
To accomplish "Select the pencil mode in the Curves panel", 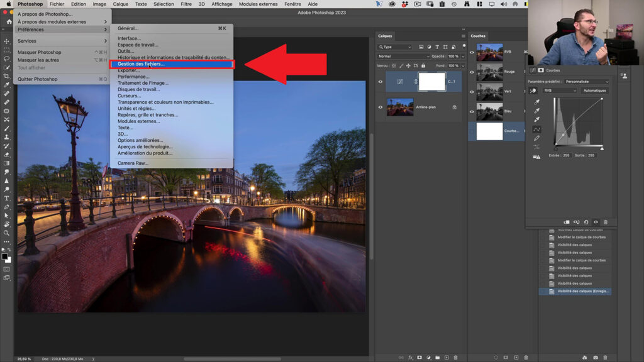I will point(536,138).
